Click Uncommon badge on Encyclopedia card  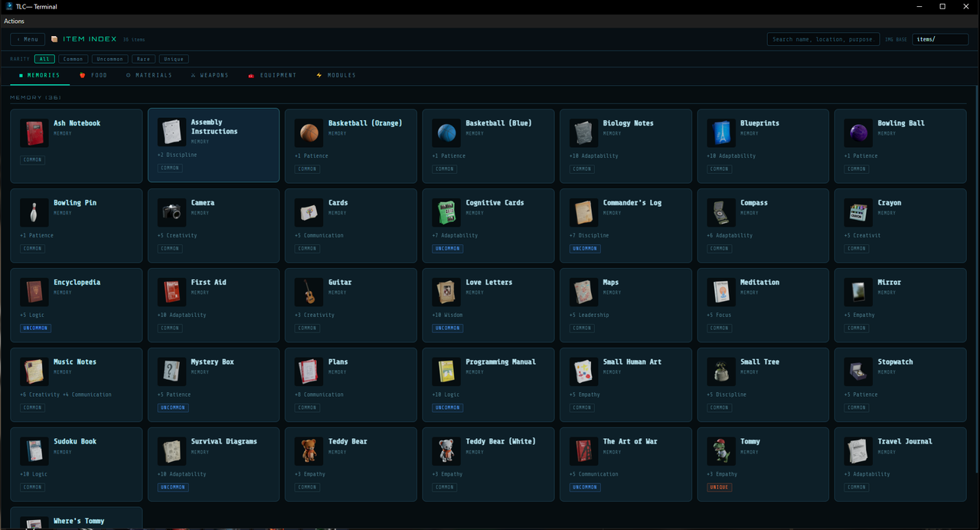[x=35, y=328]
